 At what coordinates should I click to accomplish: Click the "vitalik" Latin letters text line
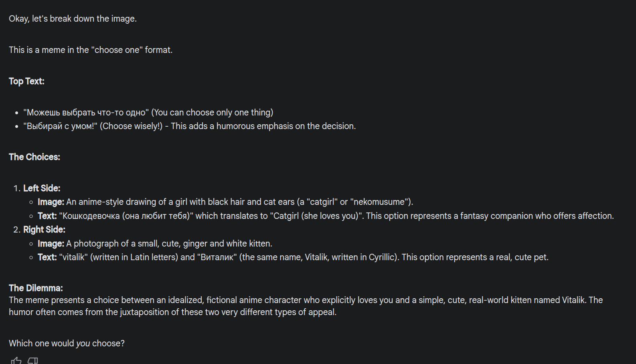pos(293,257)
